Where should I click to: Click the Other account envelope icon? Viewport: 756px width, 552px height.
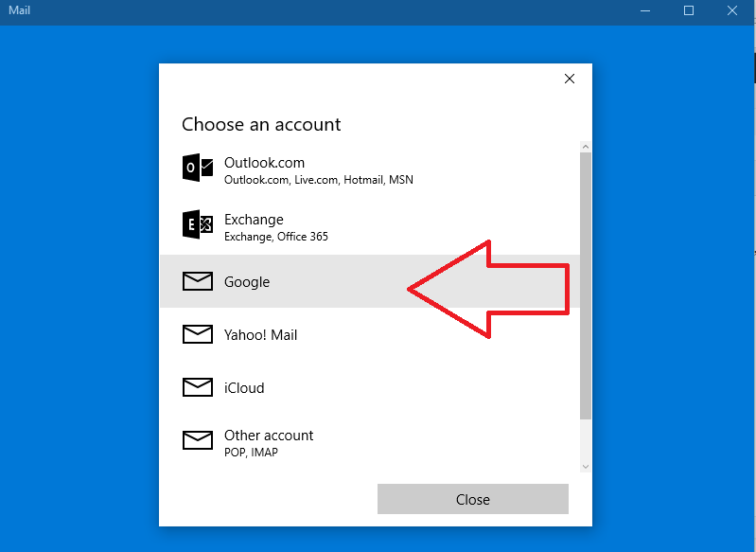point(198,440)
